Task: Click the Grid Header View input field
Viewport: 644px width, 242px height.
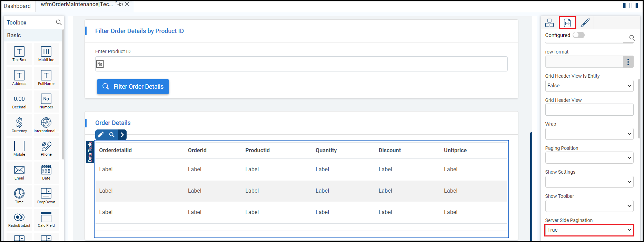Action: [x=589, y=110]
